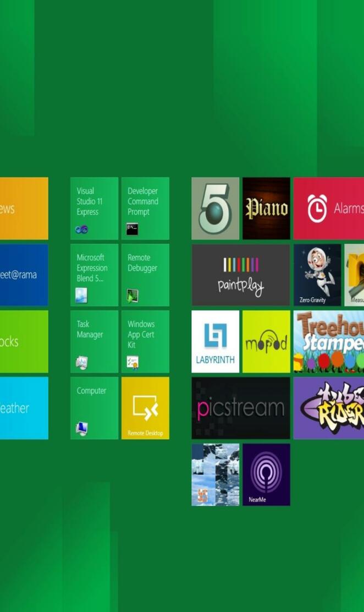Open the green Stocks tile
The image size is (364, 612).
pyautogui.click(x=24, y=342)
